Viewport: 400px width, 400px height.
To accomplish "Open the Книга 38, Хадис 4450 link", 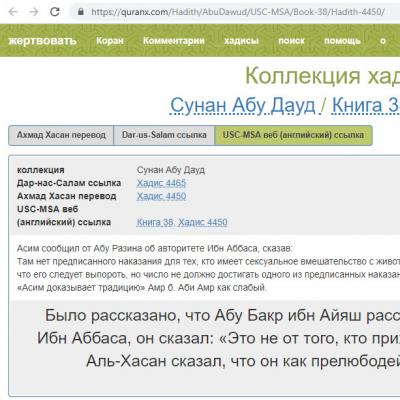I will click(x=182, y=222).
